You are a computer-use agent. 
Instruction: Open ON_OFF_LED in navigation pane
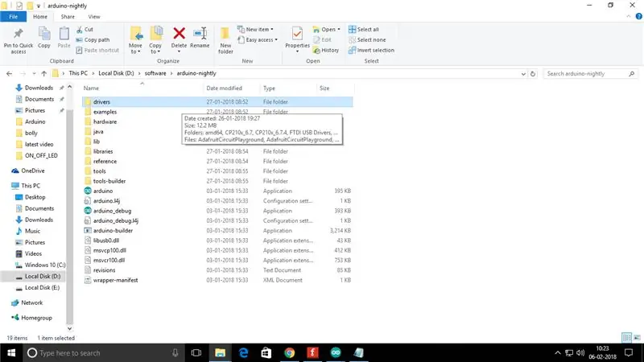(41, 155)
